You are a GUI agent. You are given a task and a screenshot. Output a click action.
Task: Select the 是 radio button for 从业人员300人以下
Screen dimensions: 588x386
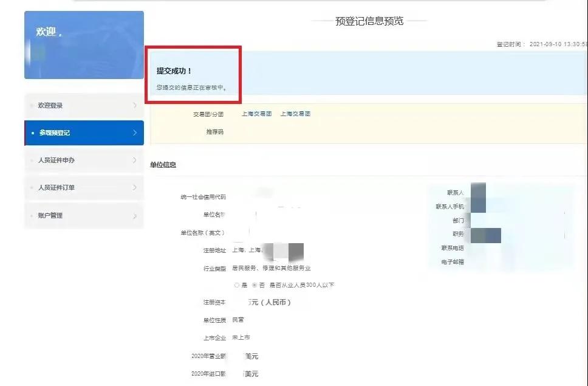(x=237, y=285)
